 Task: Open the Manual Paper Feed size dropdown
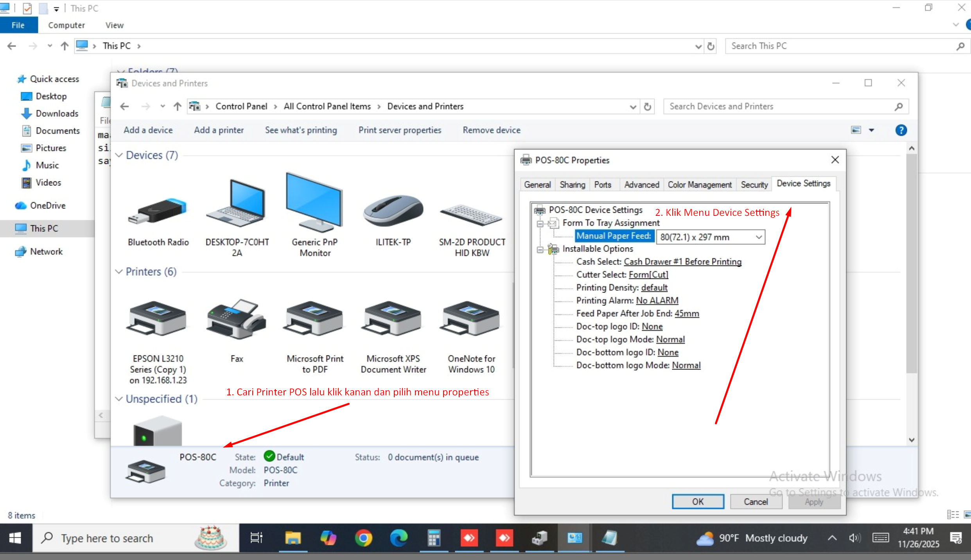pyautogui.click(x=758, y=237)
